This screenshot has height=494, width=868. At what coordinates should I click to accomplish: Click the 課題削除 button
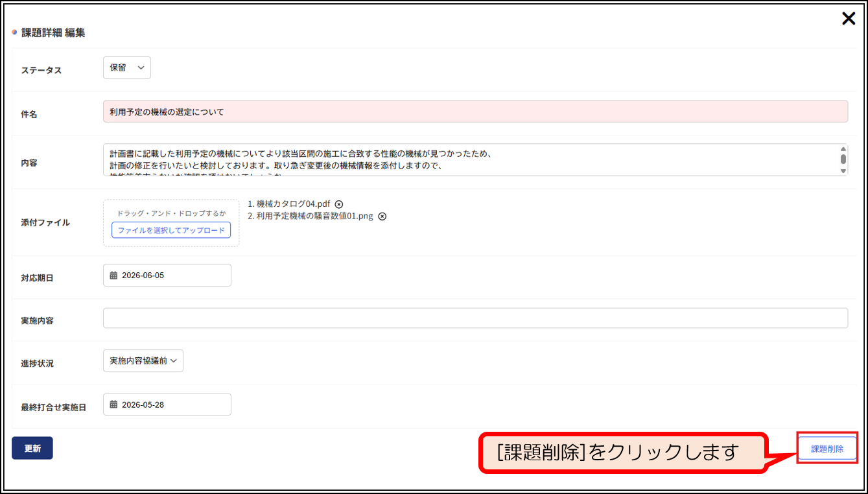click(x=827, y=448)
